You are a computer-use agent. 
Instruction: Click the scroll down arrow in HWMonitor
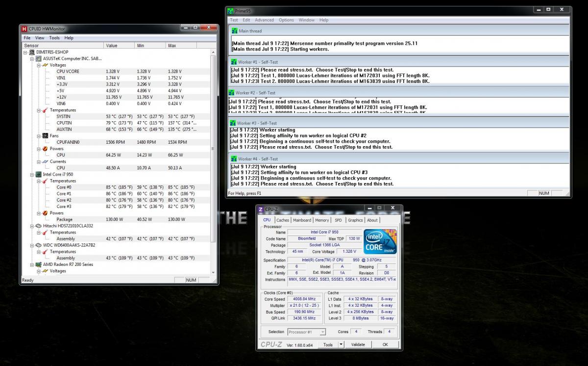pyautogui.click(x=213, y=272)
